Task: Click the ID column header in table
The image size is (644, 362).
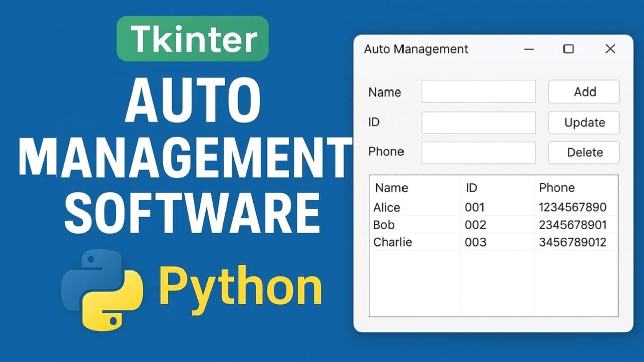Action: click(471, 188)
